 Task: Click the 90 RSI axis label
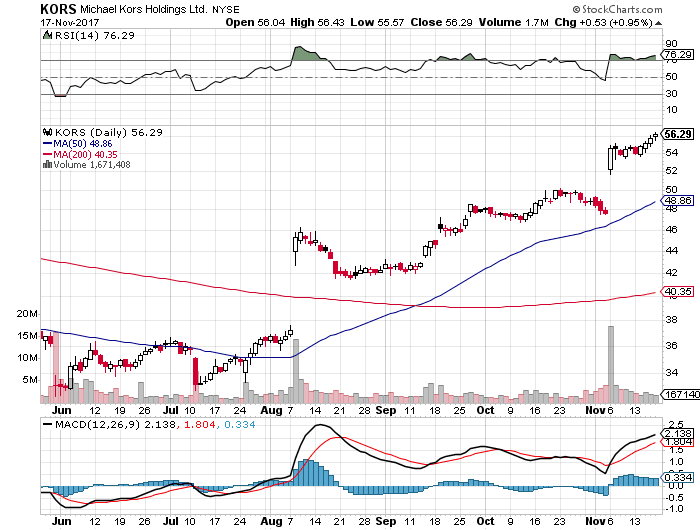point(671,44)
